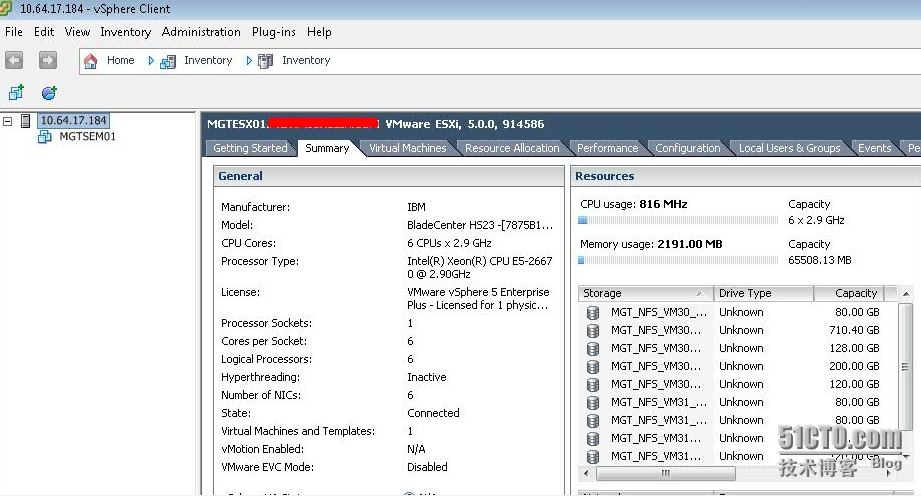Viewport: 921px width, 496px height.
Task: Open the Local Users & Groups tab
Action: [789, 148]
